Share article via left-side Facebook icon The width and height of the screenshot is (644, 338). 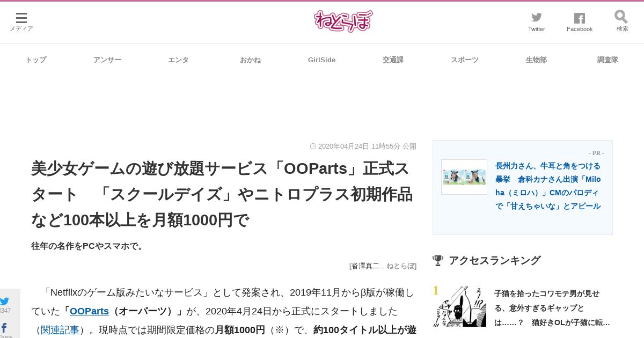4,328
